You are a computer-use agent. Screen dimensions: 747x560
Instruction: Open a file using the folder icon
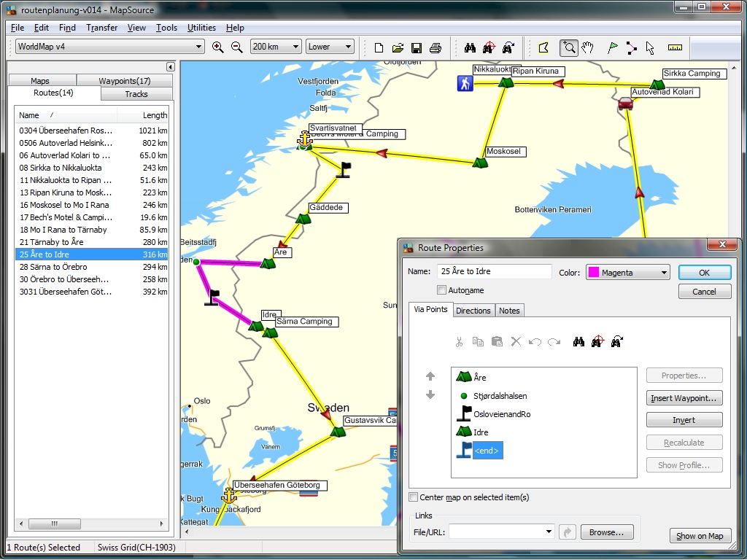click(398, 47)
